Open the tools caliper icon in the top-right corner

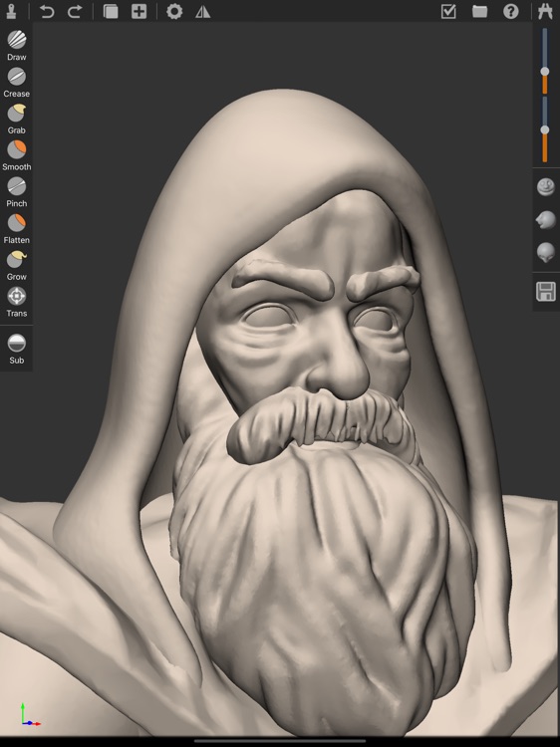[x=545, y=11]
